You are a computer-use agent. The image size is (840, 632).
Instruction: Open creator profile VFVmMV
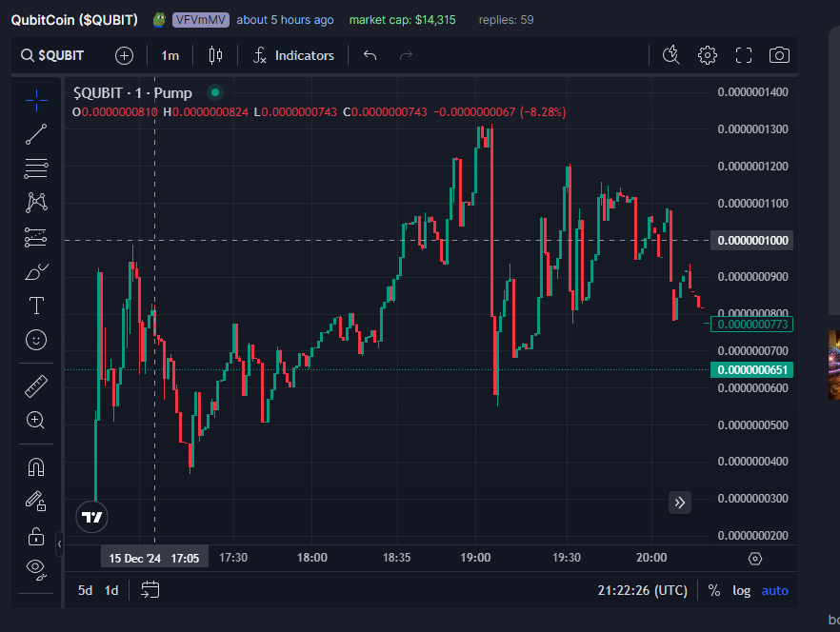(x=201, y=20)
